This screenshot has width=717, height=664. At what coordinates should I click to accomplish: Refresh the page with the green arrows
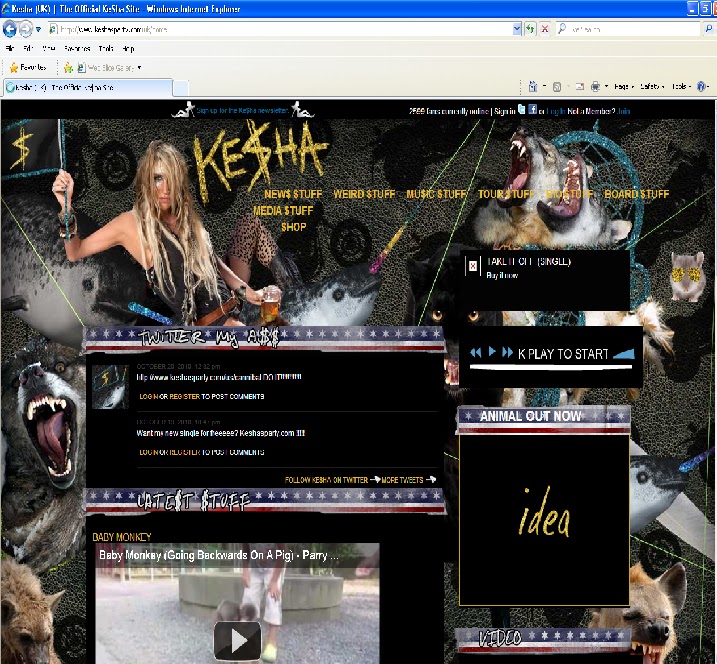(x=530, y=29)
